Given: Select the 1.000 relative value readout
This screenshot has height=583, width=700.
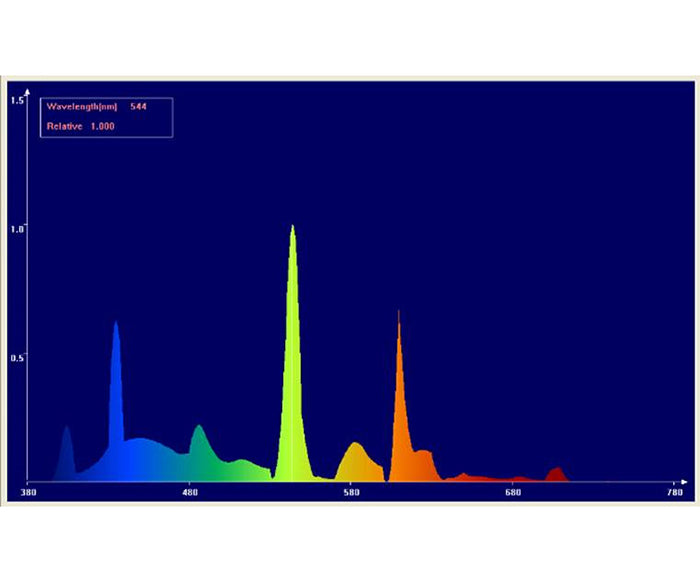Looking at the screenshot, I should pos(103,126).
